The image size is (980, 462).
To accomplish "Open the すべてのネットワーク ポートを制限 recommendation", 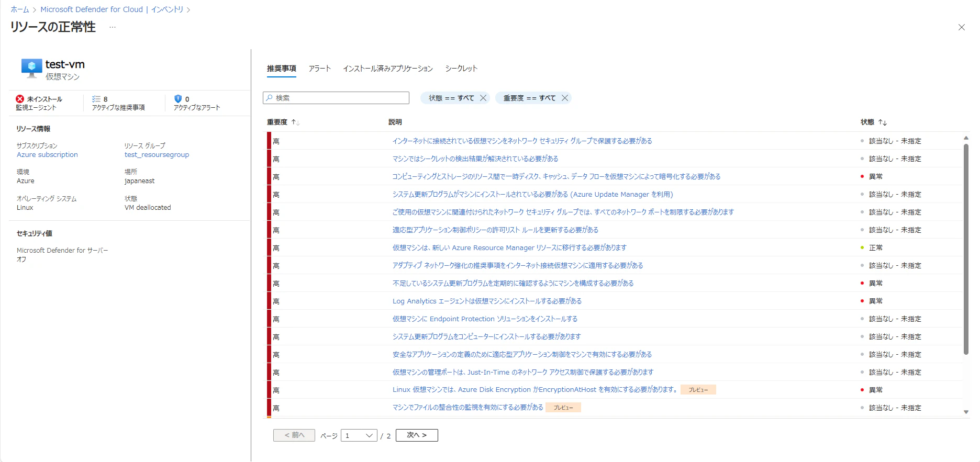I will coord(563,212).
